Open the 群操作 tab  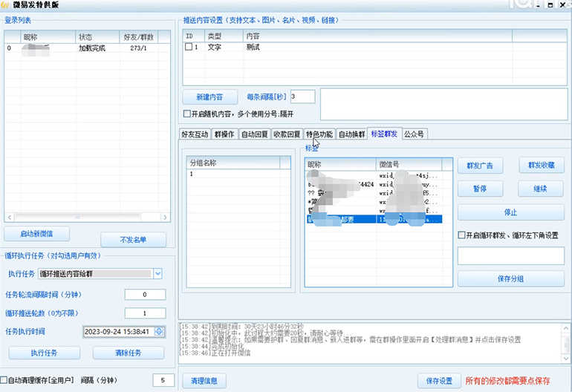(224, 134)
